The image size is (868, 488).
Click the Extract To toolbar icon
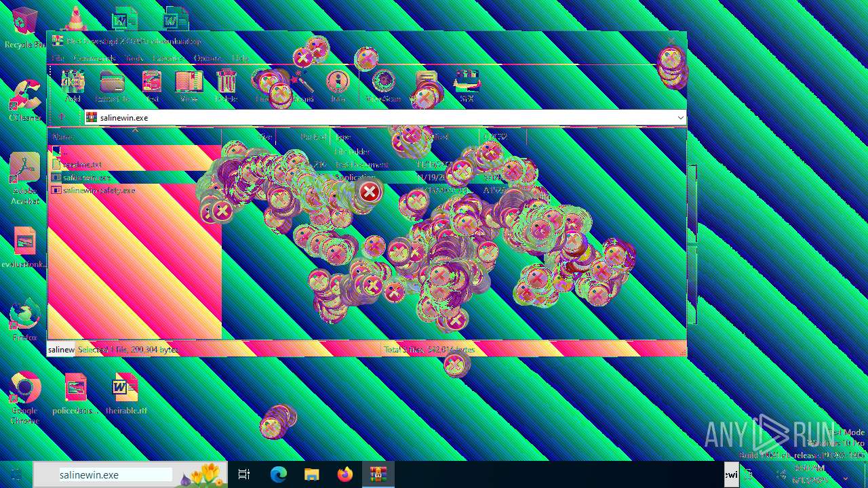[112, 86]
